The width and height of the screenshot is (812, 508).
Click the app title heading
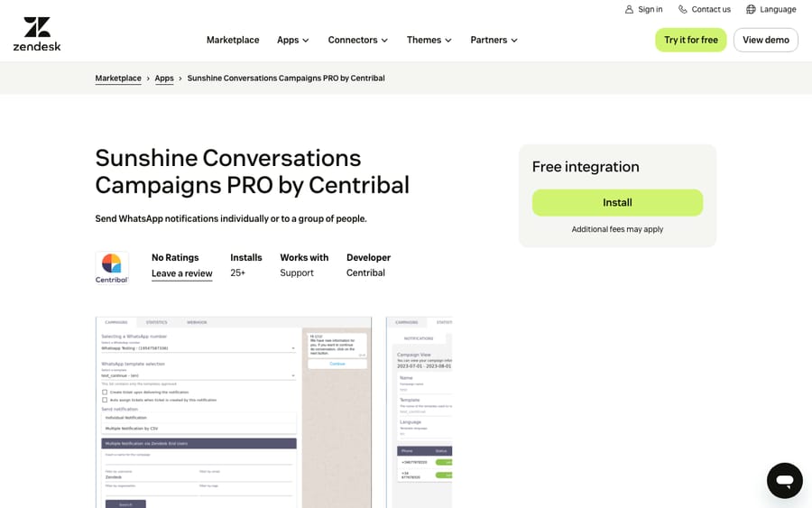[253, 171]
